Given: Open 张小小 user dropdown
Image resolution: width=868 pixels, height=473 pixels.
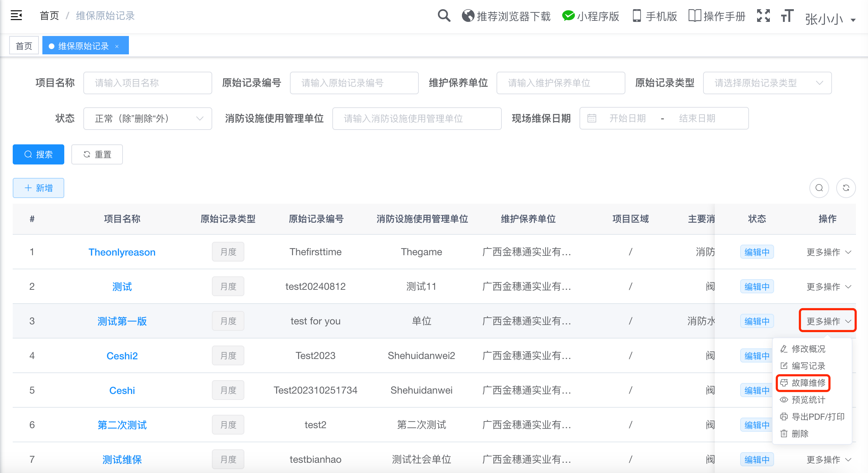Looking at the screenshot, I should [831, 19].
